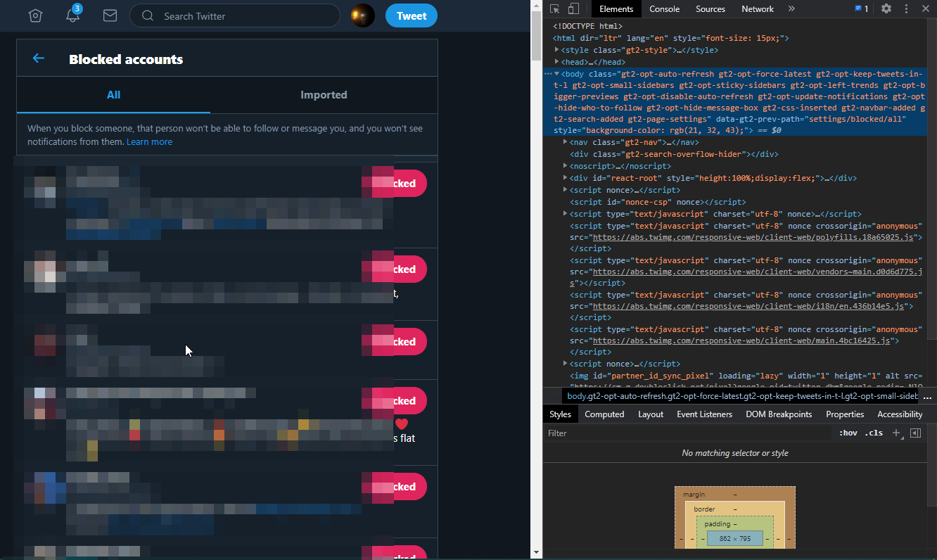Open the DOM Breakpoints tab

[779, 414]
